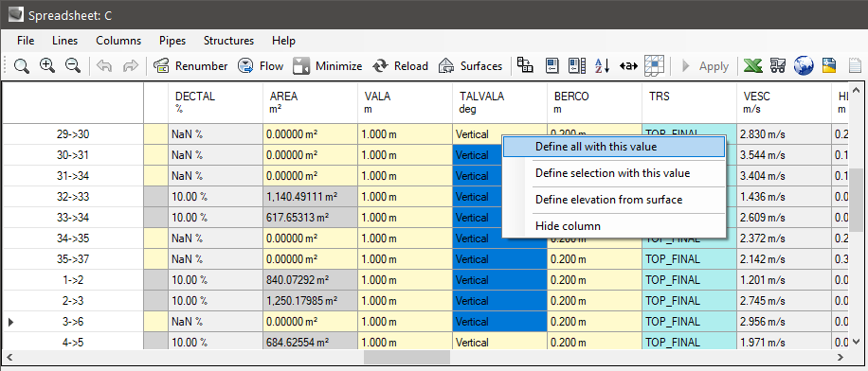This screenshot has width=868, height=371.
Task: Click velocity cell 2.956 m/s
Action: tap(784, 322)
